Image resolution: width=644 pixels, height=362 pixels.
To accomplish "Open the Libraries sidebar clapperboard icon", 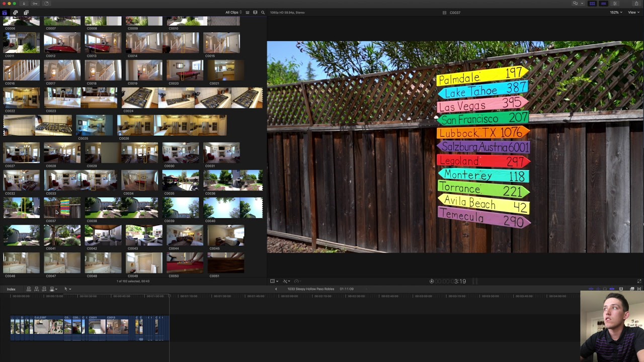I will coord(5,13).
